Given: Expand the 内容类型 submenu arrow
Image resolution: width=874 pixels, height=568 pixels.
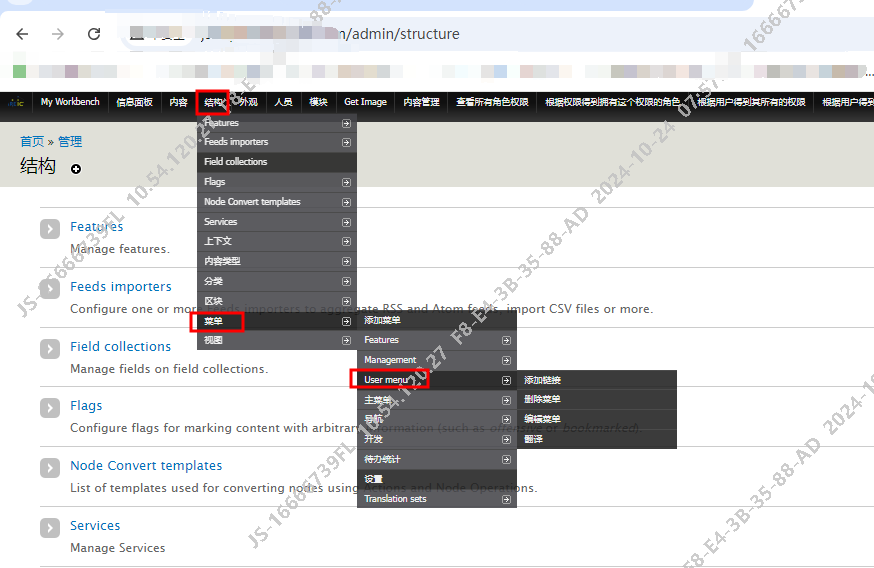Looking at the screenshot, I should click(346, 262).
